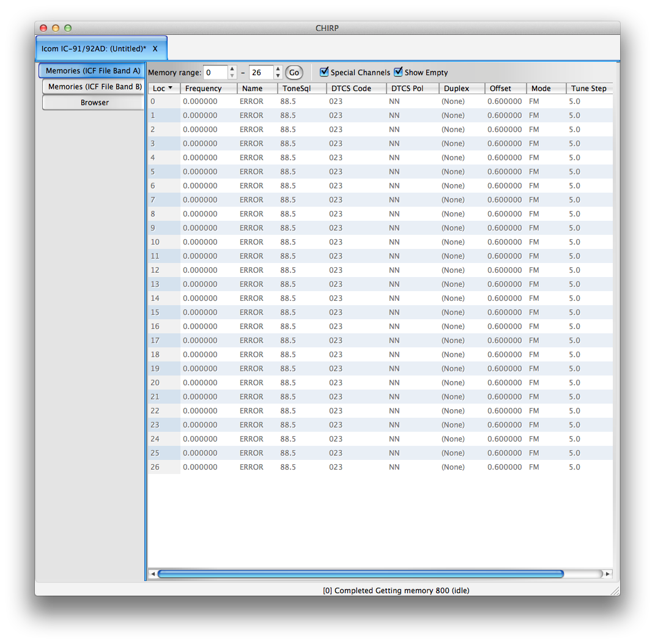Click the status bar message about memory 800

click(x=396, y=591)
